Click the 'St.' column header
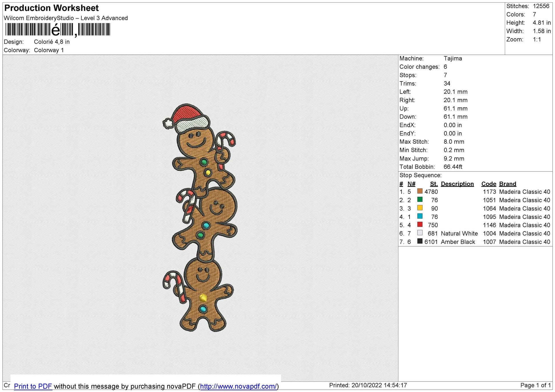 click(434, 184)
